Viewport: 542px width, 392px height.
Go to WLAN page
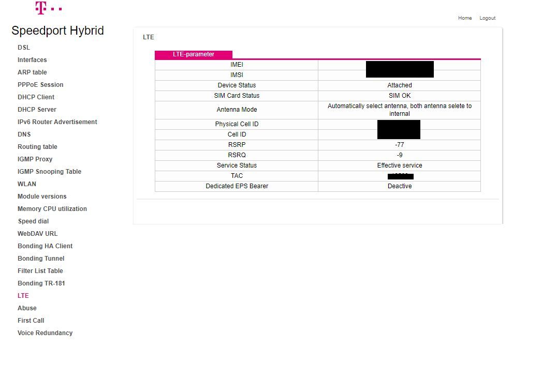coord(27,184)
